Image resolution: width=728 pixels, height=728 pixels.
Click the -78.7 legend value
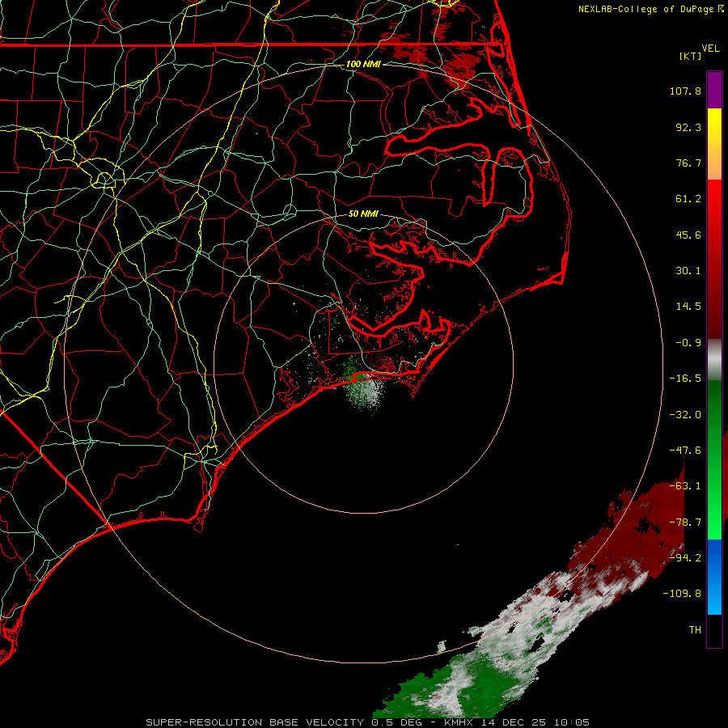(685, 523)
